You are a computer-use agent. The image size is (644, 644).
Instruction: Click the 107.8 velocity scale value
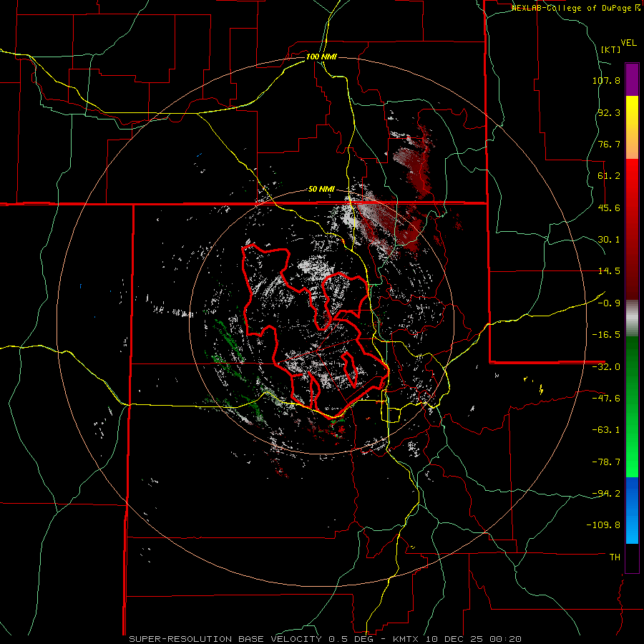coord(606,80)
